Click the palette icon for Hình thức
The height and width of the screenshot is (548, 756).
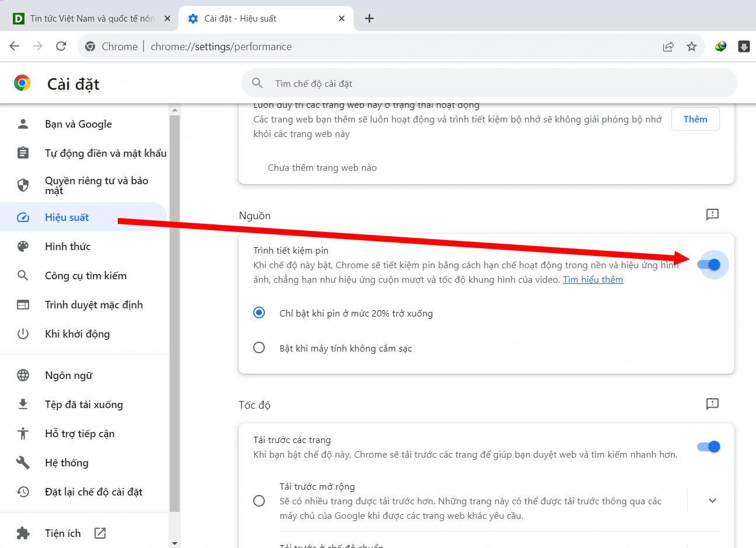[x=23, y=247]
